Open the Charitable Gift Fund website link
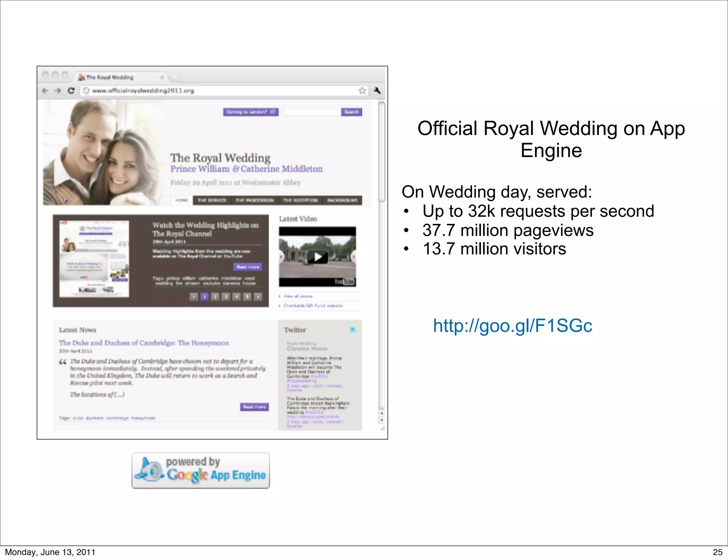Image resolution: width=728 pixels, height=560 pixels. 313,306
